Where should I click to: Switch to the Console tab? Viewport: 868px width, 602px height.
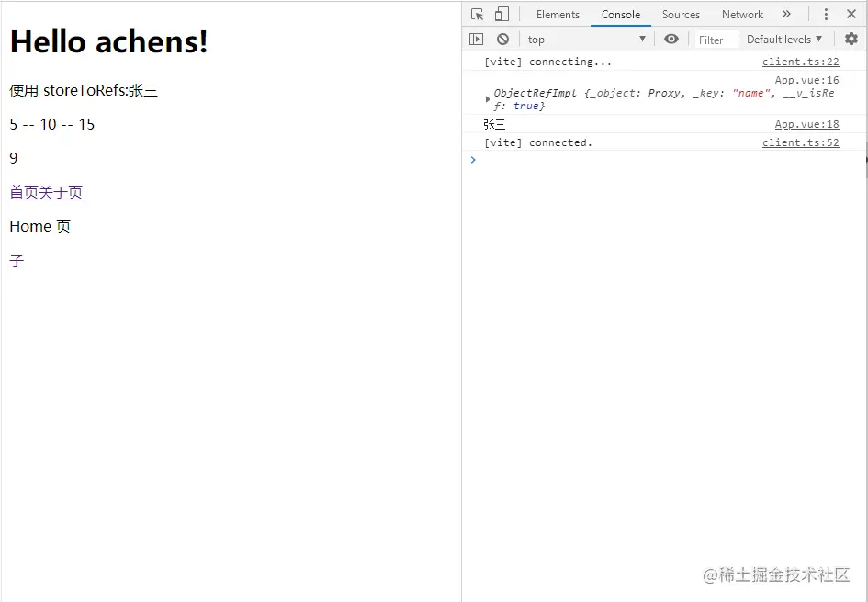pos(621,15)
